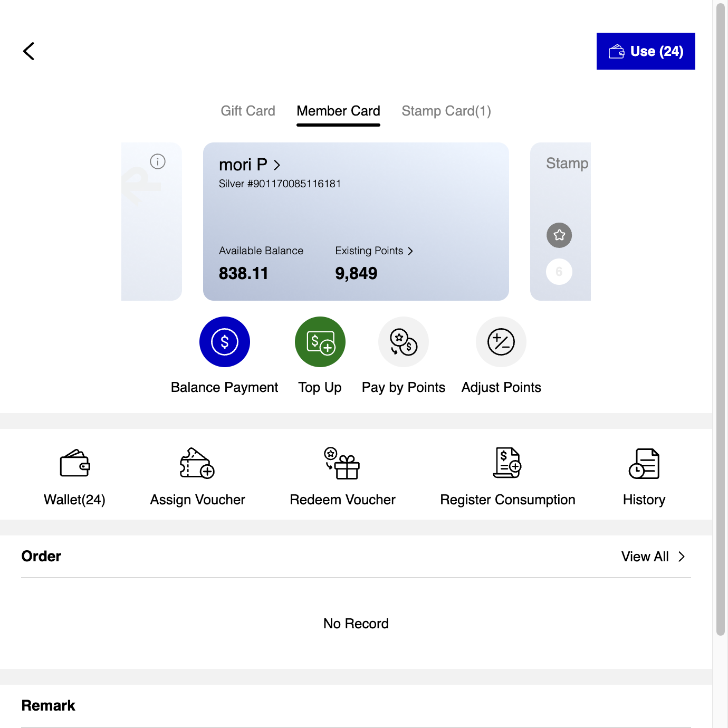Click the No Record text
The image size is (728, 728).
[356, 624]
